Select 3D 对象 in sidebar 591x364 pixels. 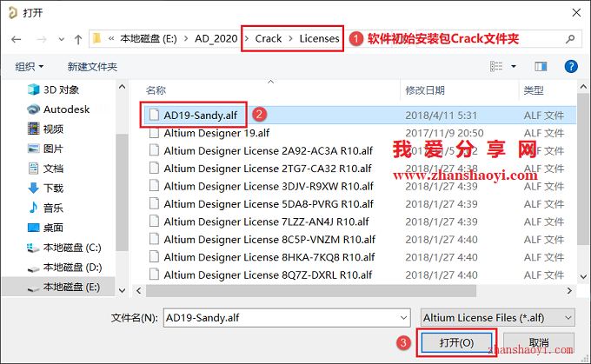(54, 89)
